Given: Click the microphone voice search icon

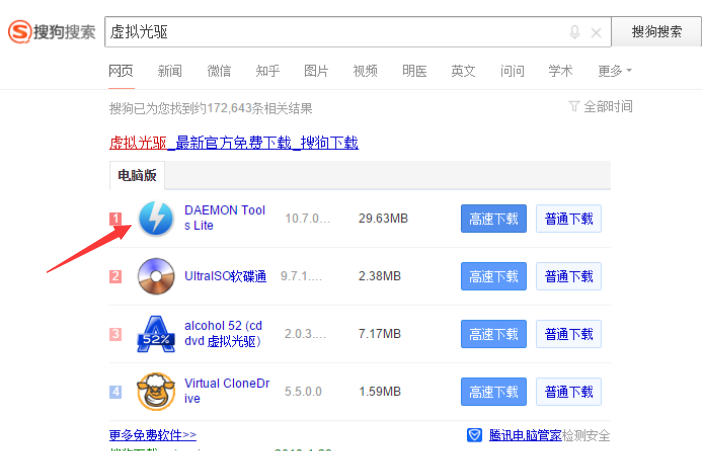Looking at the screenshot, I should tap(574, 32).
